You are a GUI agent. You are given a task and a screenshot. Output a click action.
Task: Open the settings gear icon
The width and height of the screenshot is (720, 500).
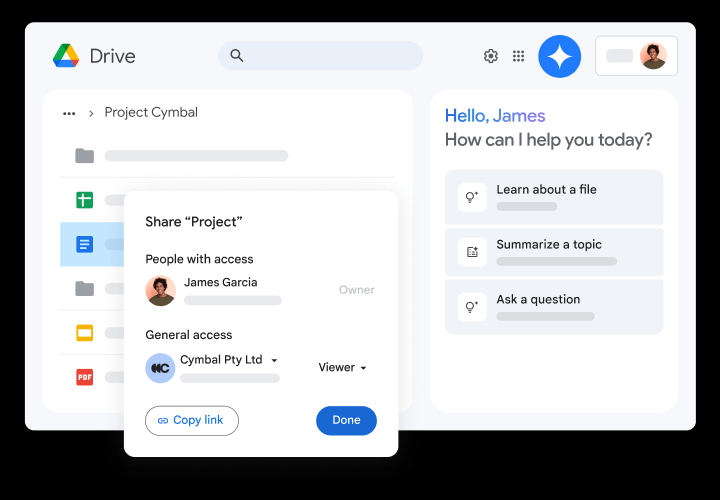pos(491,56)
